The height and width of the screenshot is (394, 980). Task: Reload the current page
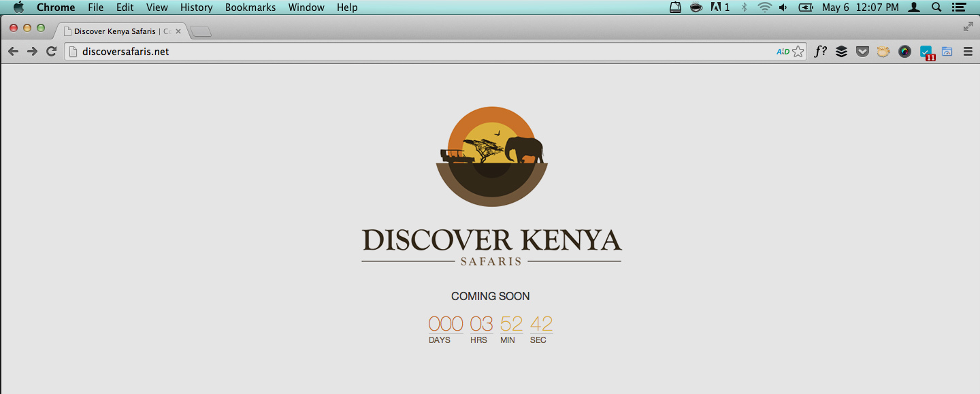[x=51, y=51]
